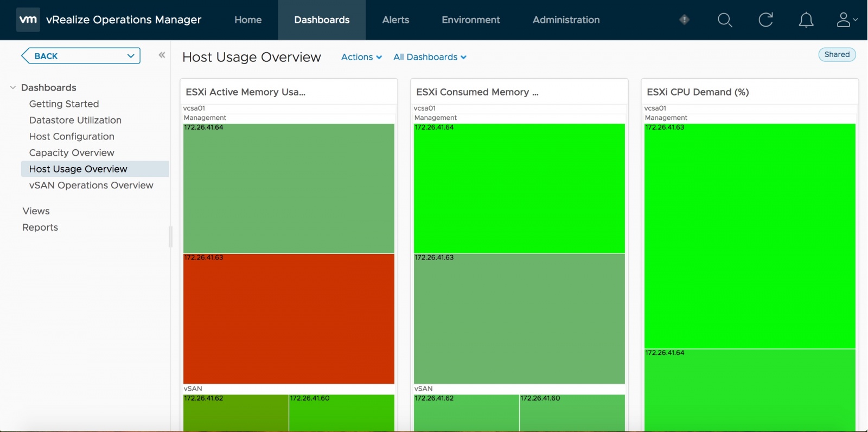This screenshot has height=432, width=868.
Task: Open the diamond notification icon in header
Action: point(684,20)
